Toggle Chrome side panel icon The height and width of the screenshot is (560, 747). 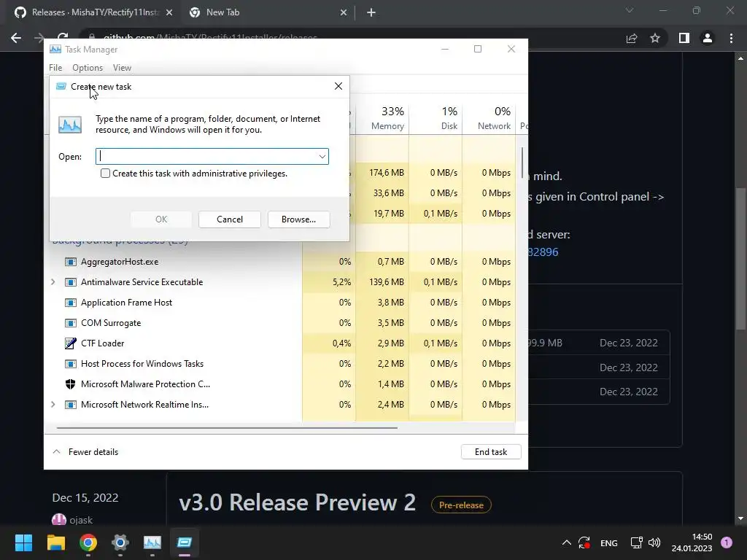[x=684, y=38]
